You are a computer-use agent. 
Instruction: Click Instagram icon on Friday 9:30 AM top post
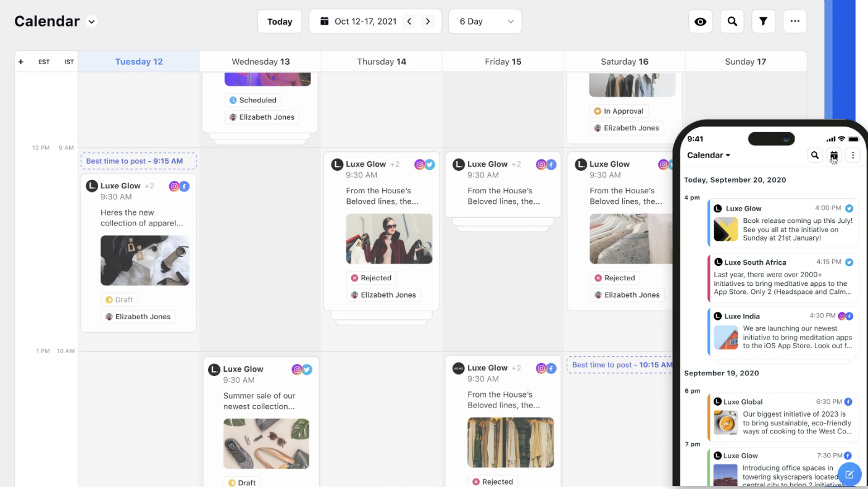click(541, 164)
